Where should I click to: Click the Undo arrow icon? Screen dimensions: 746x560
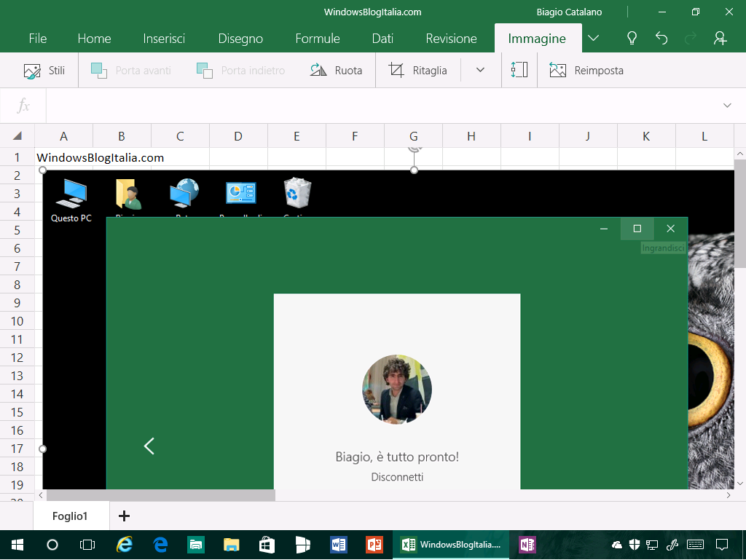click(x=661, y=38)
